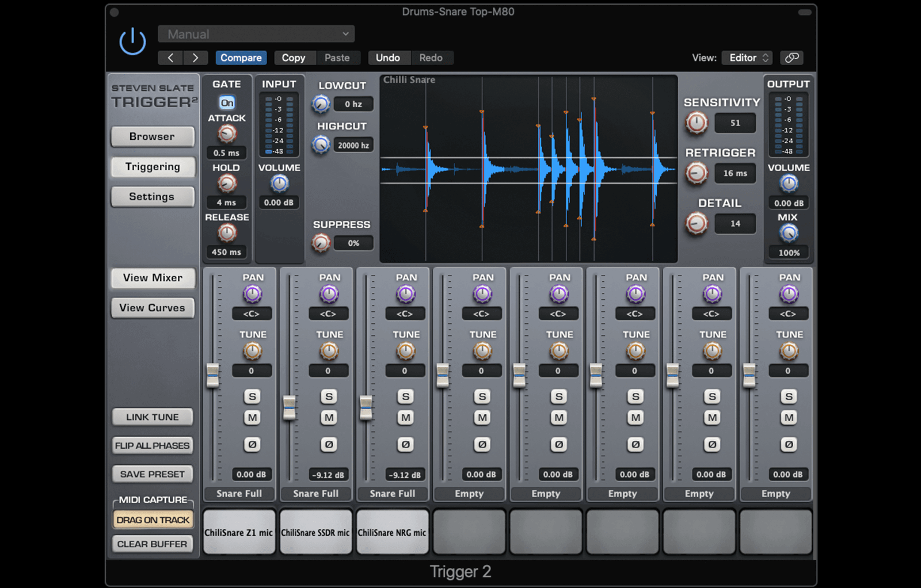This screenshot has height=588, width=921.
Task: Click Tune knob of ChiliSnare SSDR mic channel
Action: click(x=329, y=351)
